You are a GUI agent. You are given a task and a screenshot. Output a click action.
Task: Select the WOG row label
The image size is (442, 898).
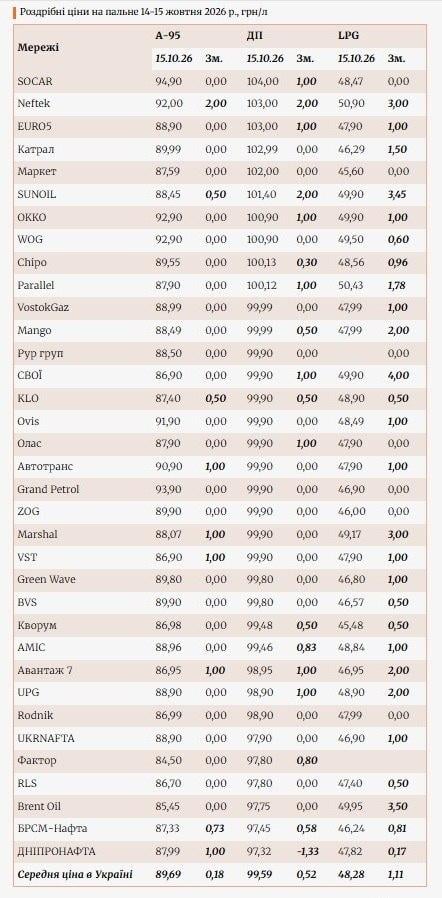(30, 239)
